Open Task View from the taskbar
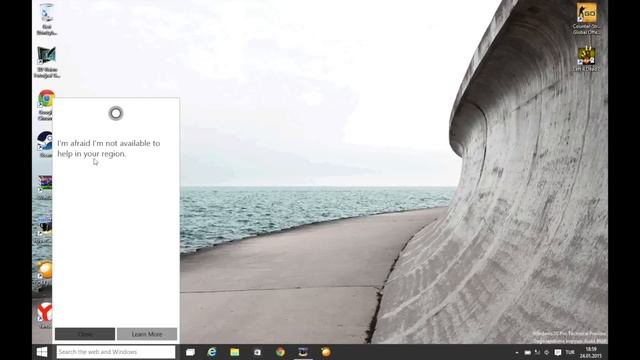Screen dimensions: 640x360 click(x=190, y=352)
